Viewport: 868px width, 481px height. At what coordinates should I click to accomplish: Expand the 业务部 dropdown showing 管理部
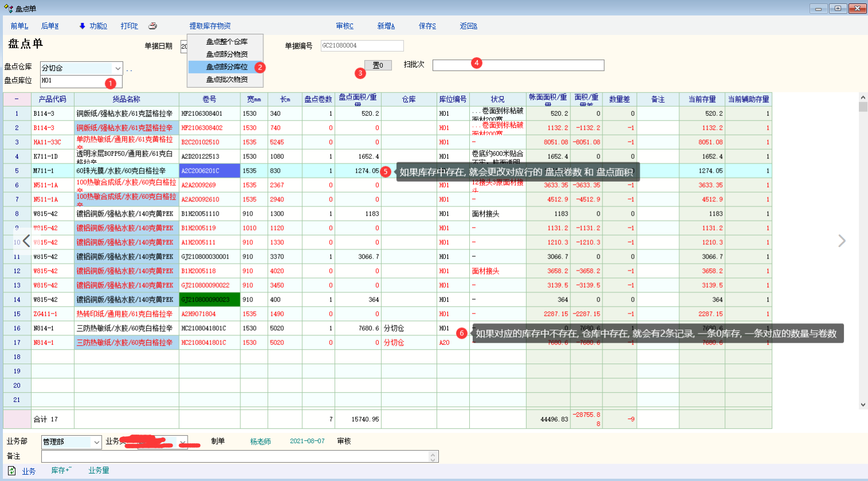96,442
